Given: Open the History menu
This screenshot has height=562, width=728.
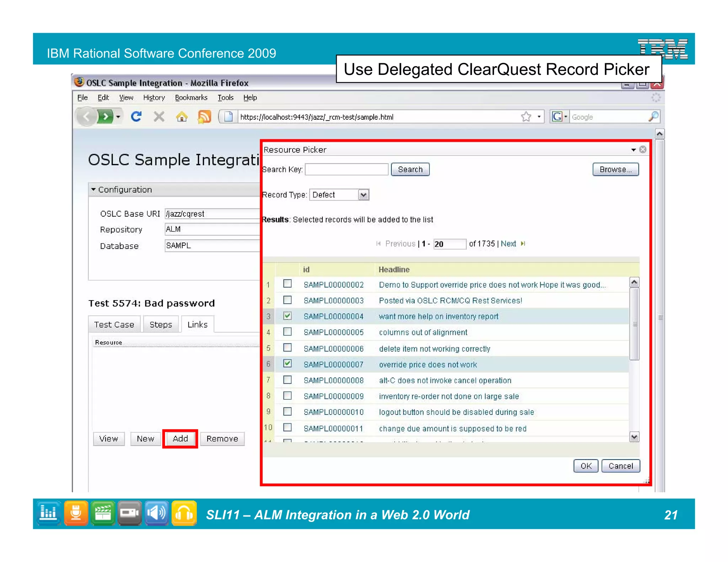Looking at the screenshot, I should click(154, 97).
